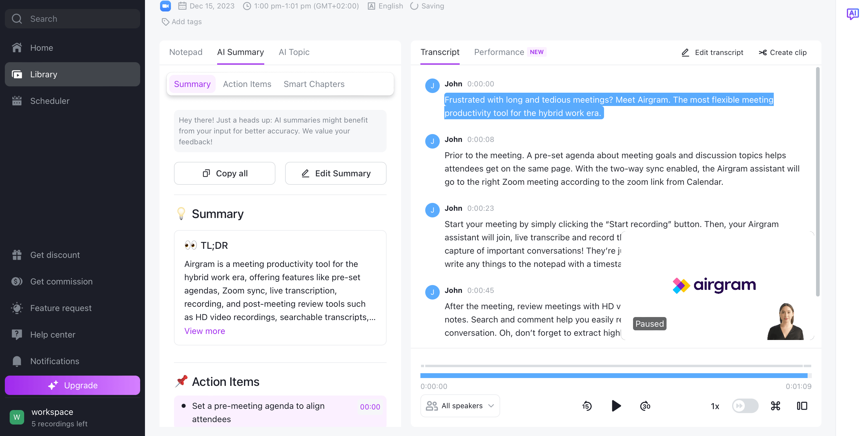Image resolution: width=868 pixels, height=436 pixels.
Task: Open the AI assistant chat icon
Action: coord(853,14)
